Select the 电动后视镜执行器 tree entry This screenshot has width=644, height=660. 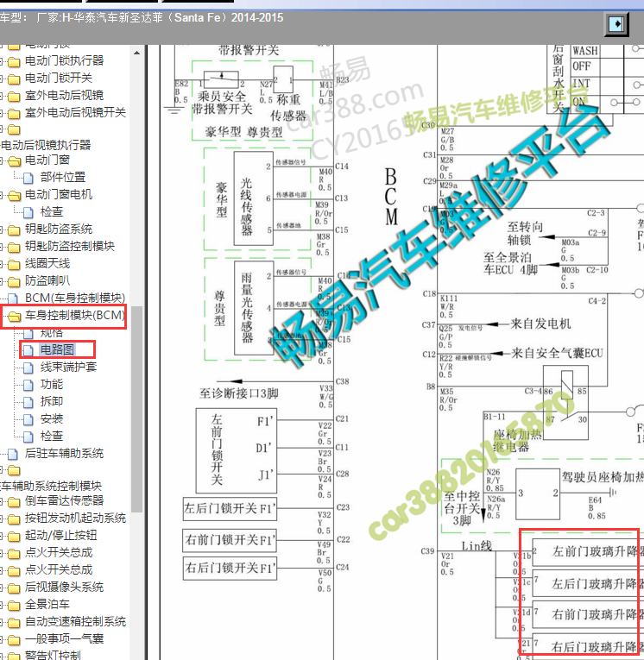coord(46,145)
